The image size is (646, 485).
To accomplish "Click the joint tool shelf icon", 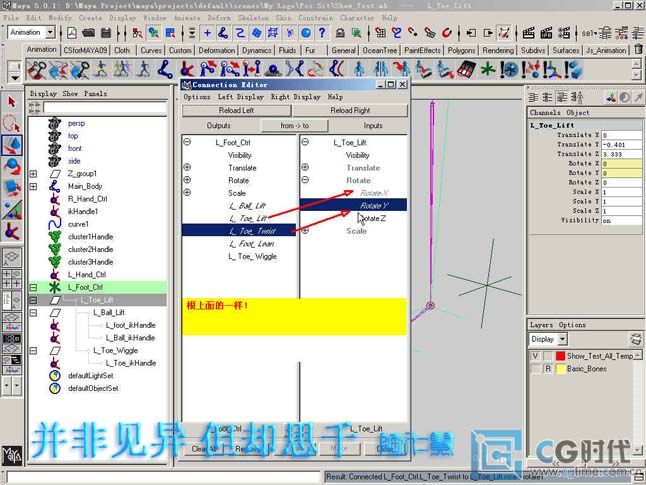I will pyautogui.click(x=165, y=69).
